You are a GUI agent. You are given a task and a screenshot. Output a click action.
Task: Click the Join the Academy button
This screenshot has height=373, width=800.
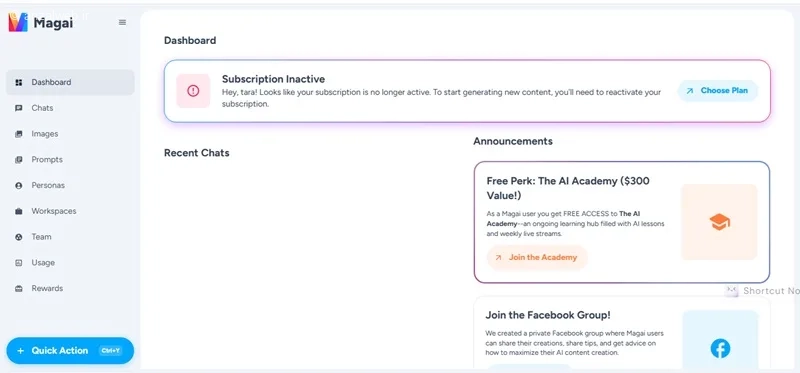(x=537, y=258)
